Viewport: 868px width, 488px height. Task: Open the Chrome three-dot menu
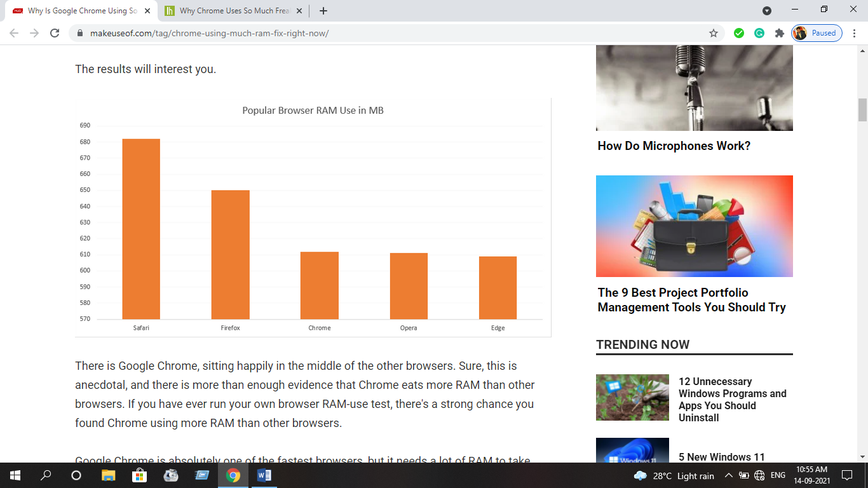click(x=855, y=33)
